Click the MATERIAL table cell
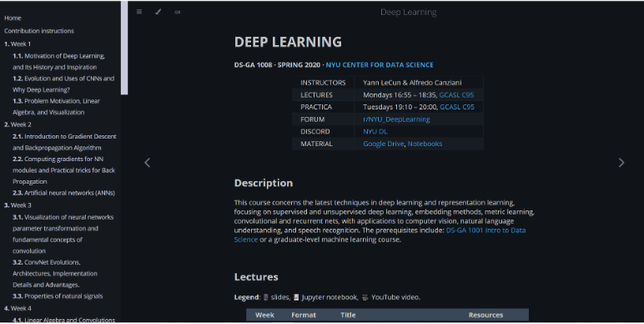 (x=323, y=144)
